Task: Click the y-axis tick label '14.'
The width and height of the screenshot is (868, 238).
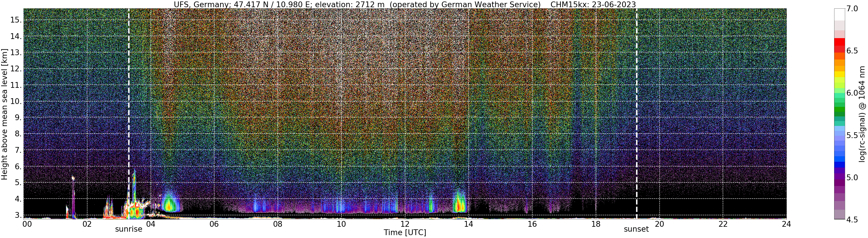Action: (x=16, y=36)
